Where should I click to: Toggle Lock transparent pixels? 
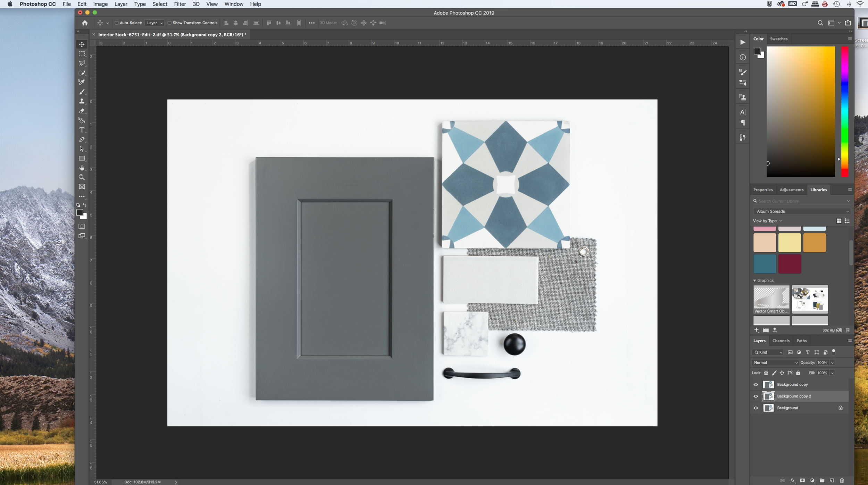pyautogui.click(x=766, y=373)
